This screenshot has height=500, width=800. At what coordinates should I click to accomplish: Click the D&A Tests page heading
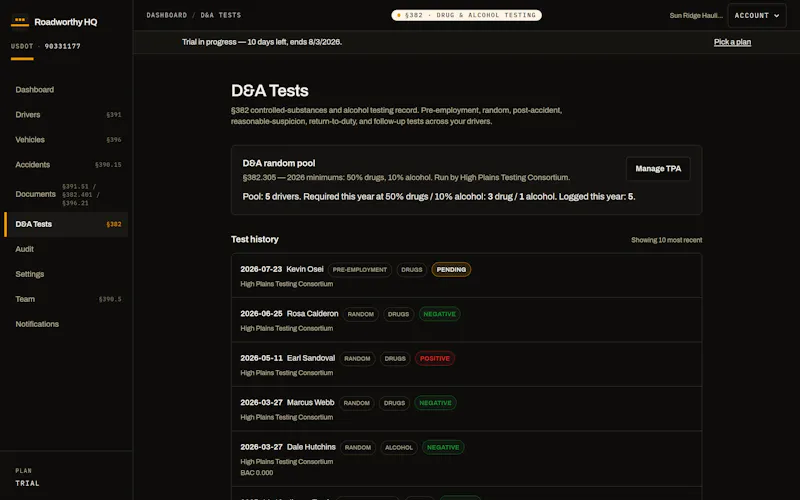click(269, 91)
